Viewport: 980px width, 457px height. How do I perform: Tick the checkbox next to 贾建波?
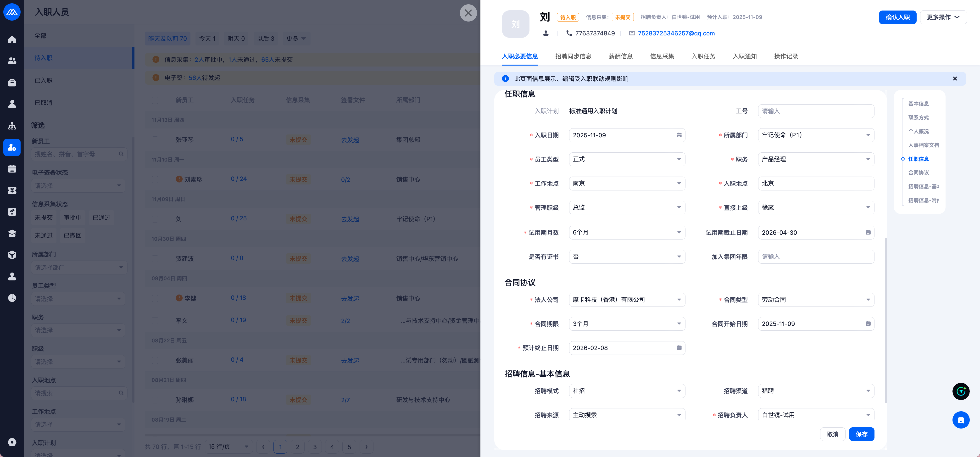click(155, 259)
